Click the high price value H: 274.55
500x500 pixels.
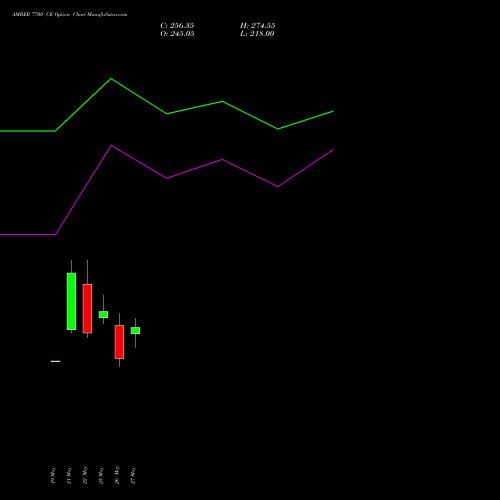coord(257,26)
